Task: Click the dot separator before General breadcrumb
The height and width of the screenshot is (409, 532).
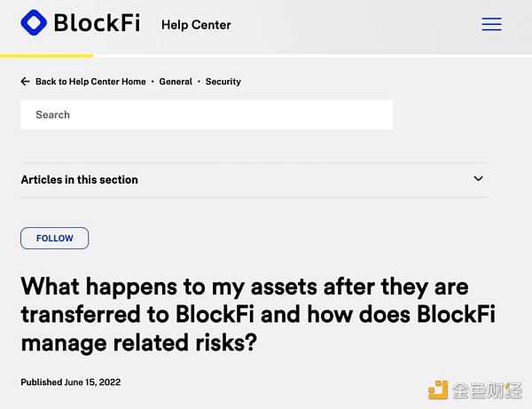Action: [153, 82]
